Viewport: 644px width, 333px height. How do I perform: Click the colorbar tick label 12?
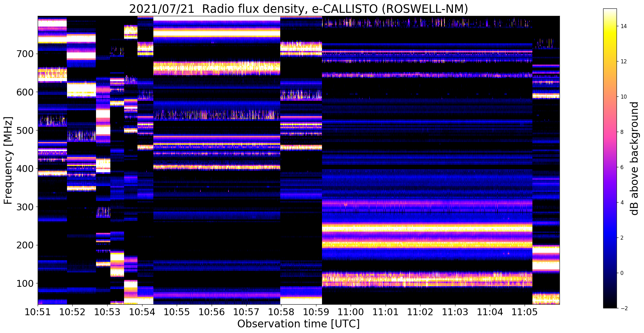[x=624, y=61]
